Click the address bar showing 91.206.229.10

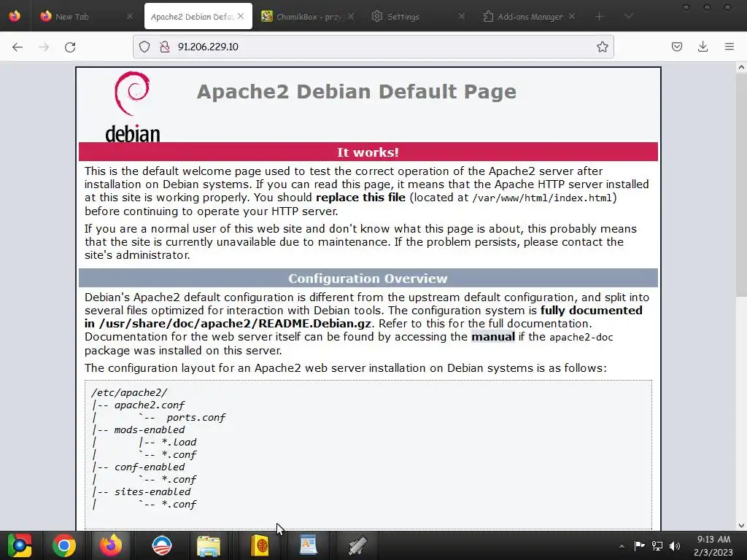(x=373, y=47)
